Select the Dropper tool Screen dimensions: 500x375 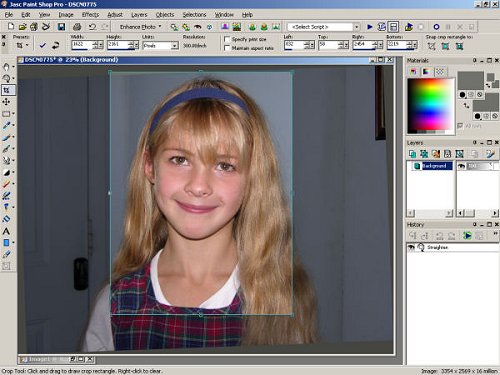(6, 126)
